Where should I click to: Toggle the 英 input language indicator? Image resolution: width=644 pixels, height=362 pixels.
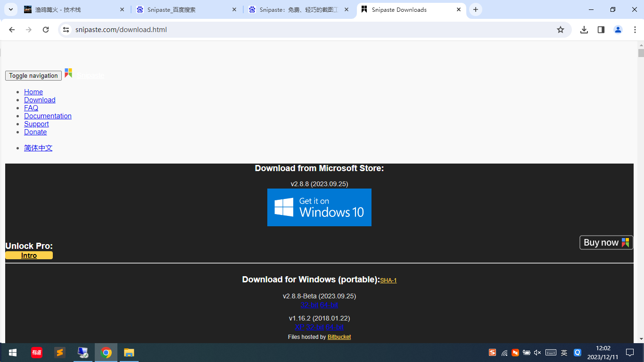tap(564, 353)
